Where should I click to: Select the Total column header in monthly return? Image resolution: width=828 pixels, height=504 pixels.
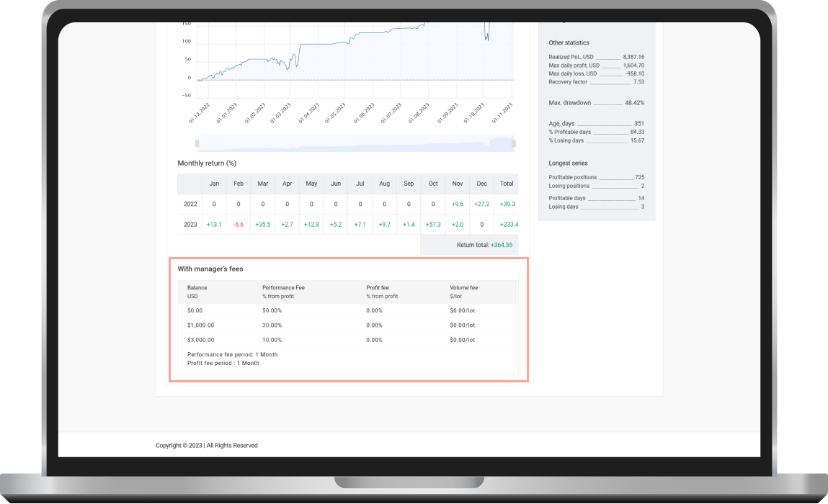point(507,184)
